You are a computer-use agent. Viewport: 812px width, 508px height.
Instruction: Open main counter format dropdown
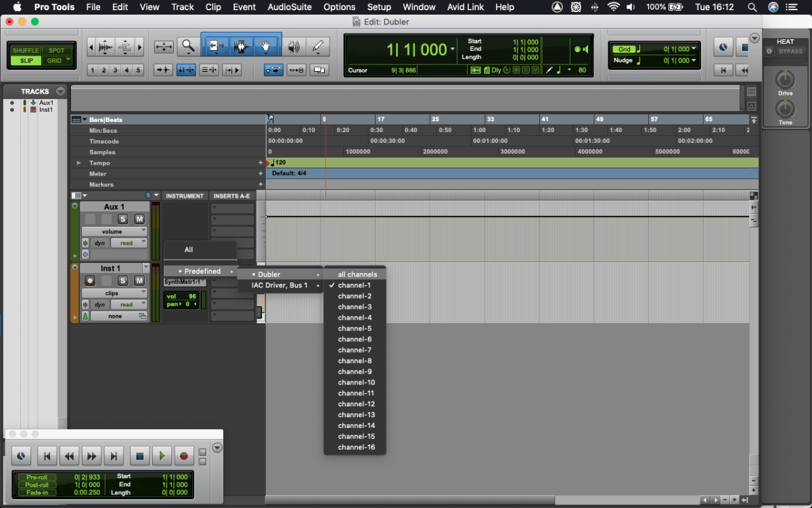click(x=453, y=49)
